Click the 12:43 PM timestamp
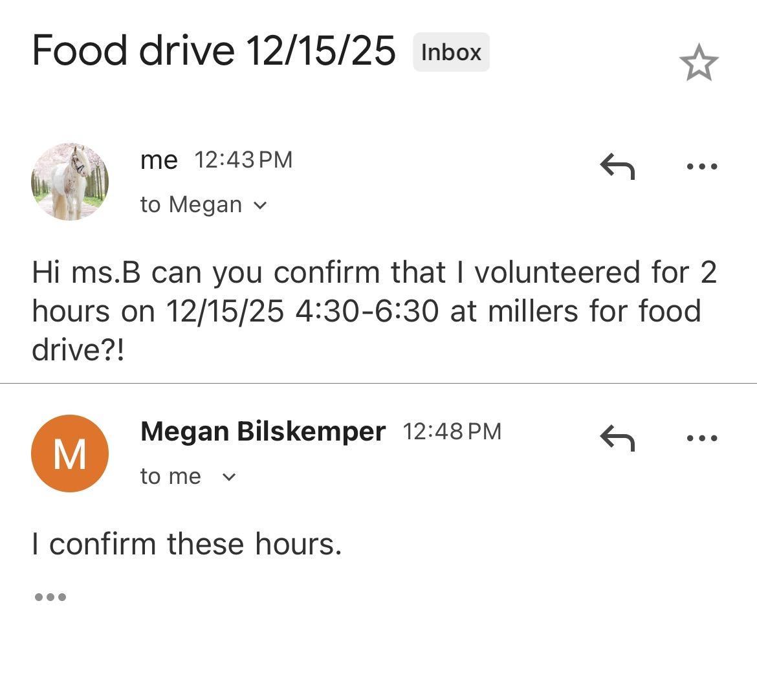757x700 pixels. pos(243,160)
